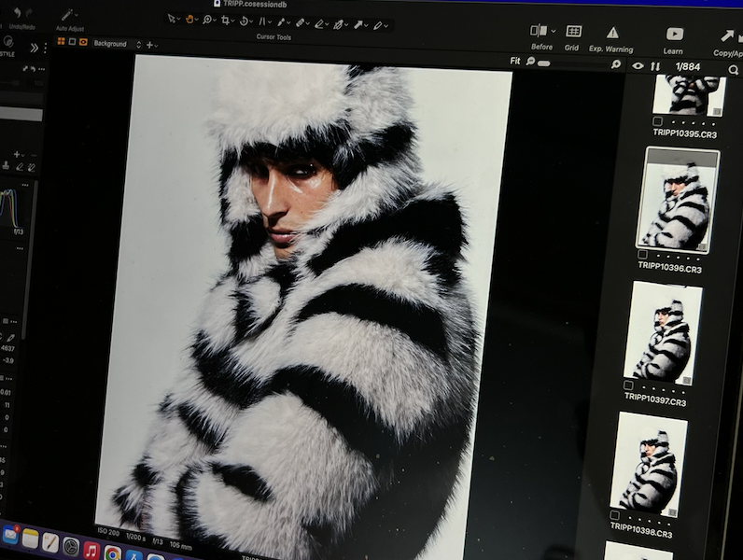This screenshot has width=743, height=560.
Task: Select the orange Pan hand tool
Action: pyautogui.click(x=189, y=20)
